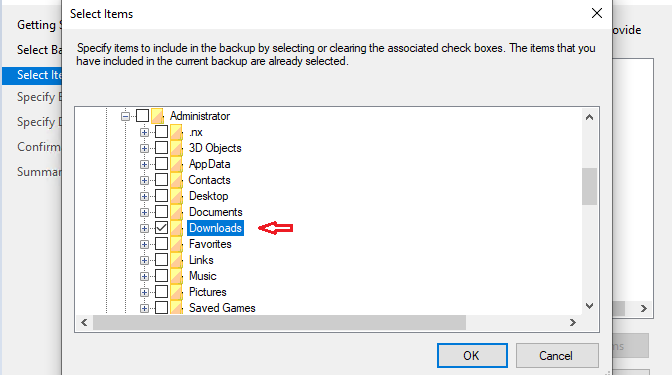
Task: Expand the Favorites folder node
Action: [144, 244]
